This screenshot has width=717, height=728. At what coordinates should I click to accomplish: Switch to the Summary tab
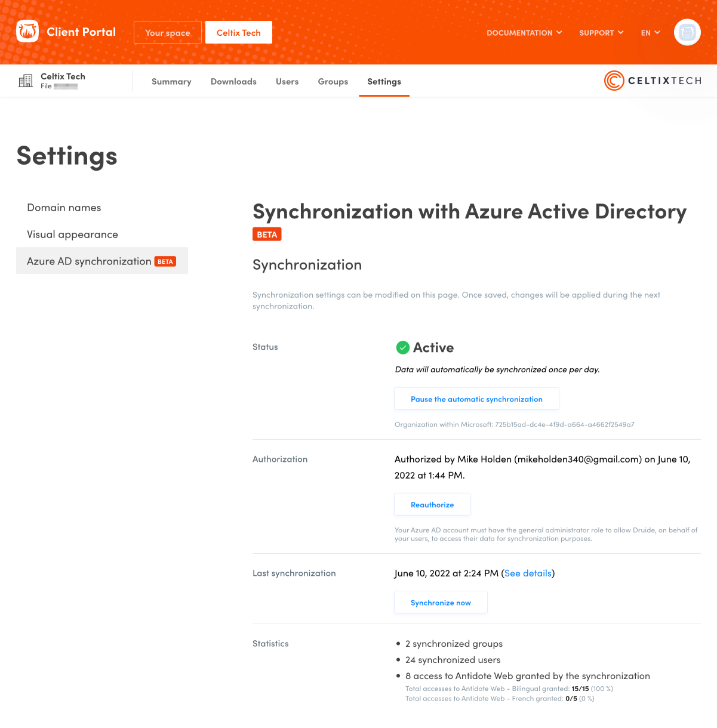pos(171,82)
